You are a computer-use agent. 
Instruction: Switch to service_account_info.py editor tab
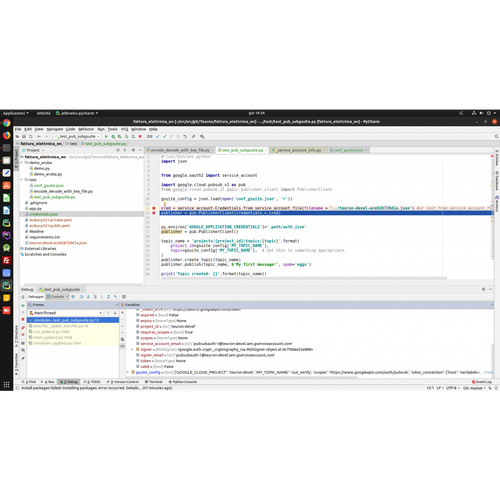tap(298, 150)
